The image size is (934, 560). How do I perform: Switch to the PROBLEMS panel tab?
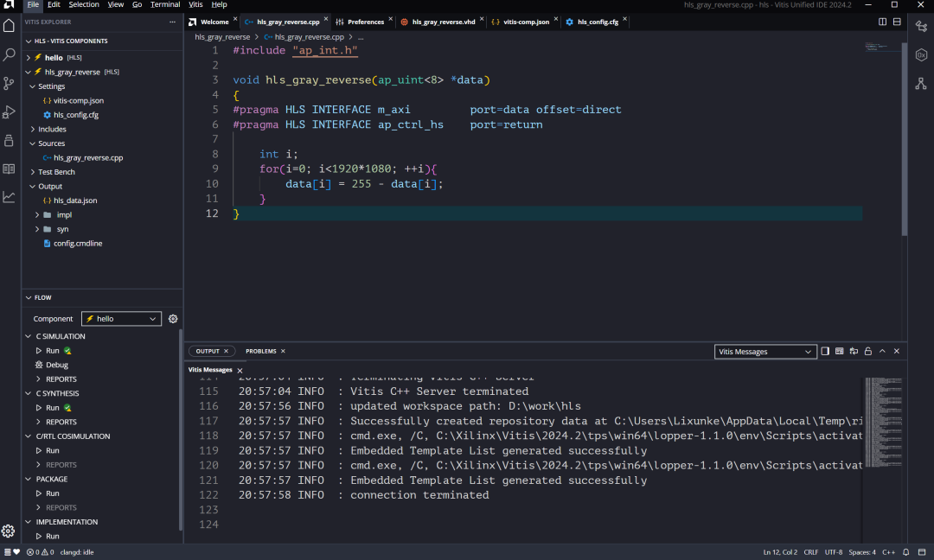(x=261, y=351)
